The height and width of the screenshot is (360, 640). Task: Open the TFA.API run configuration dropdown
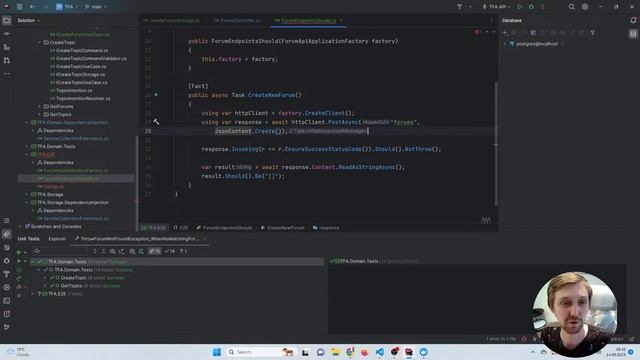click(497, 7)
